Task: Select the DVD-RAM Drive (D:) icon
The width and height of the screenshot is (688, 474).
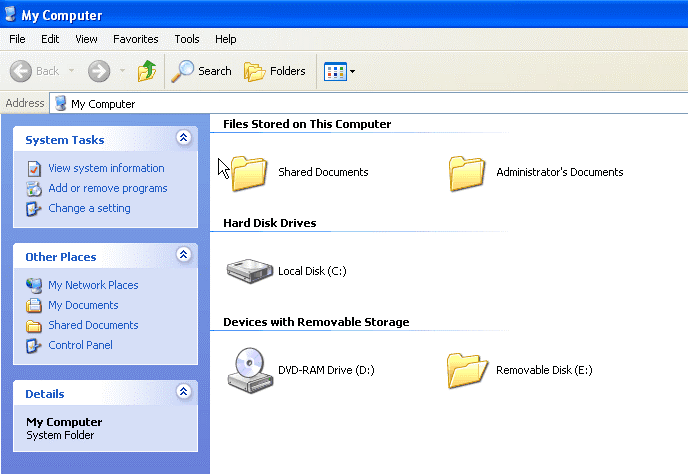Action: tap(250, 370)
